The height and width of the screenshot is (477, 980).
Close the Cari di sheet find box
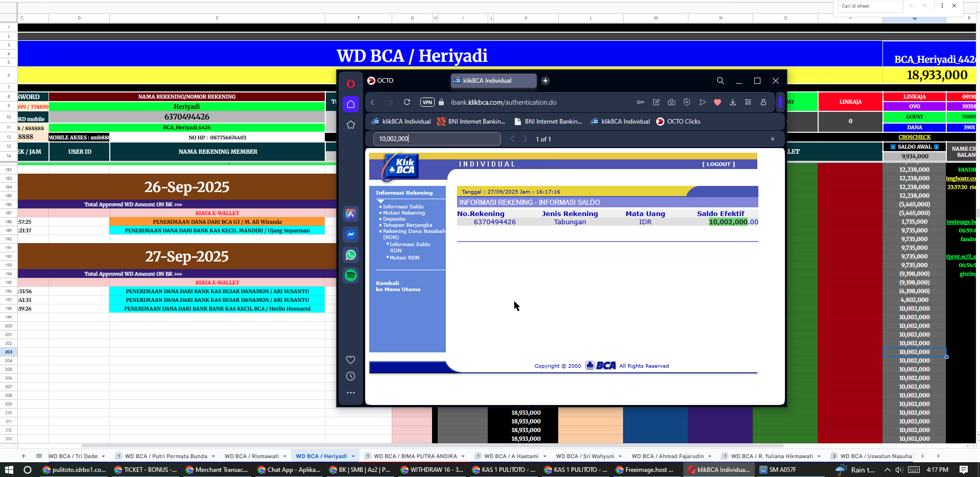pyautogui.click(x=954, y=6)
